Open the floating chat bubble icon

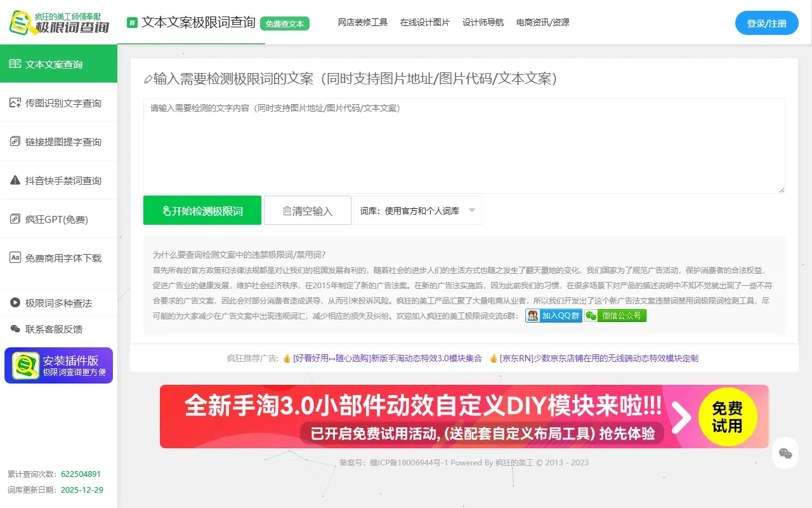click(785, 453)
